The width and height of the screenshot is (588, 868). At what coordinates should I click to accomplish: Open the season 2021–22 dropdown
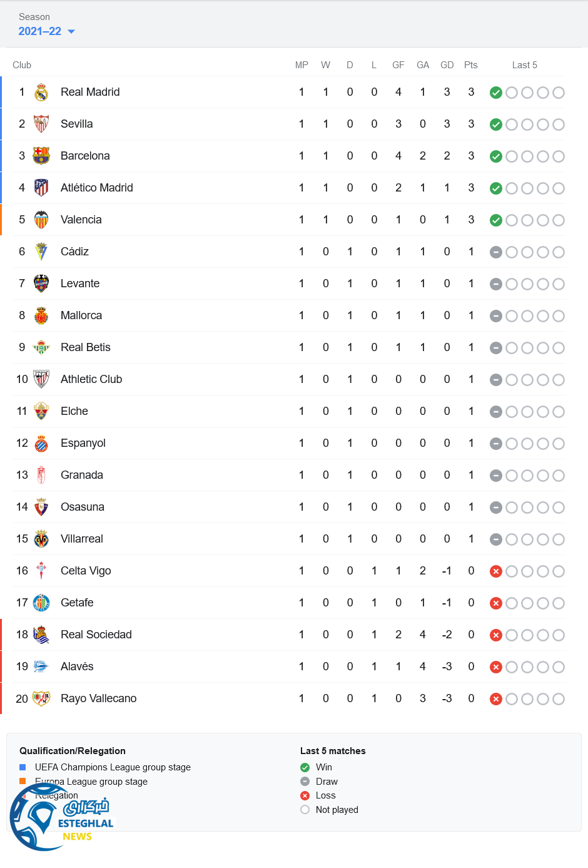pyautogui.click(x=47, y=31)
